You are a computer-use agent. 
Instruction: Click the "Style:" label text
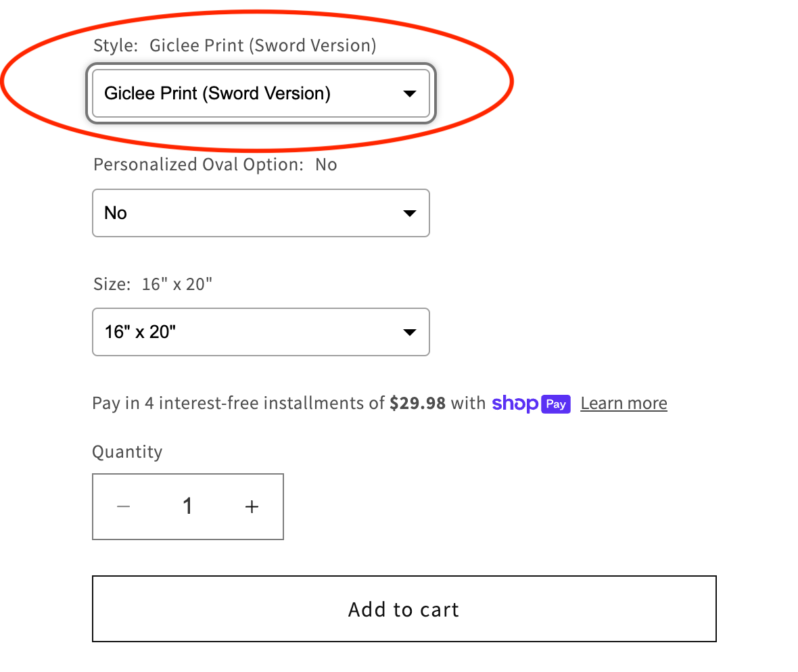(x=116, y=46)
